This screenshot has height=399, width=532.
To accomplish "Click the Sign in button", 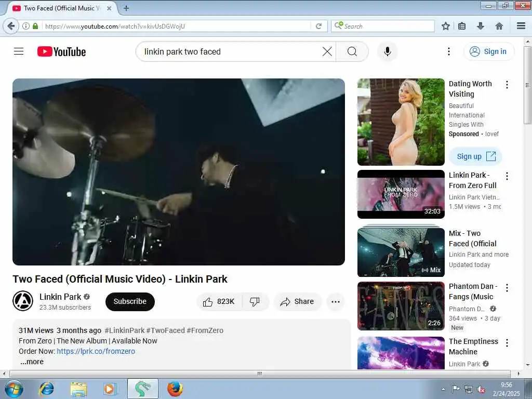I will click(488, 51).
